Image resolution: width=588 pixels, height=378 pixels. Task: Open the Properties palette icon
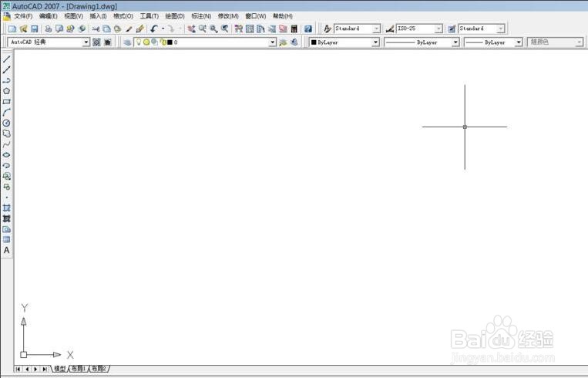tap(238, 29)
